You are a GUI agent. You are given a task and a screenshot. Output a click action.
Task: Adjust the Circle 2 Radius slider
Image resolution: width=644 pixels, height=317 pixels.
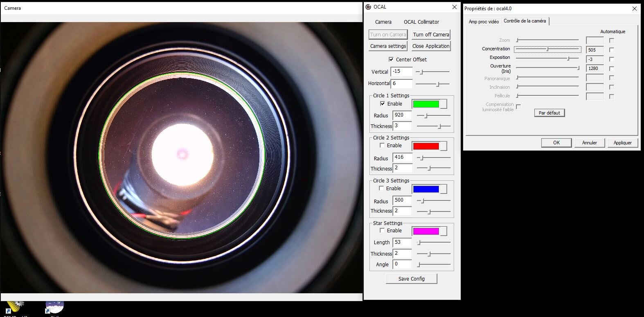(434, 158)
